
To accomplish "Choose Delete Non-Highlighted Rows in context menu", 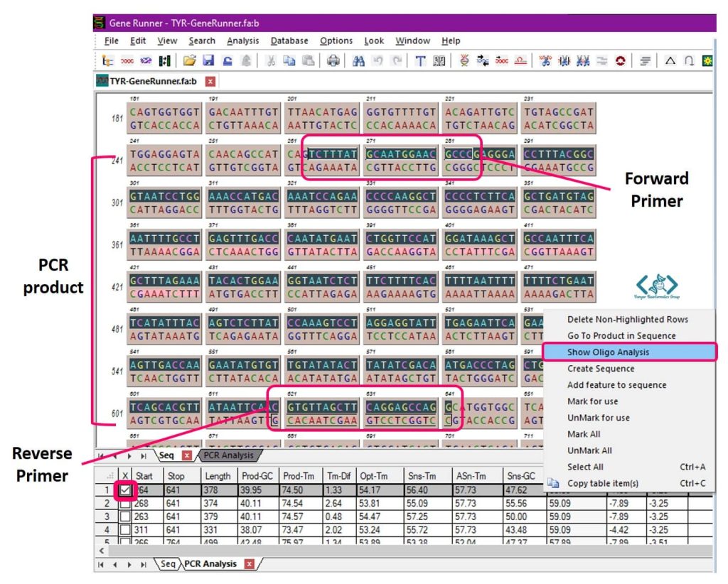I will coord(629,319).
